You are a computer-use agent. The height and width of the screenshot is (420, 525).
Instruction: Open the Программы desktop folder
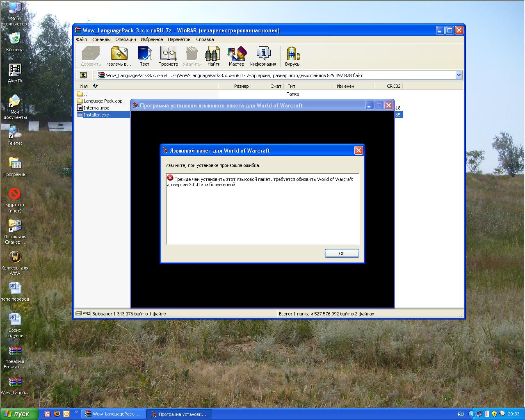pyautogui.click(x=15, y=167)
